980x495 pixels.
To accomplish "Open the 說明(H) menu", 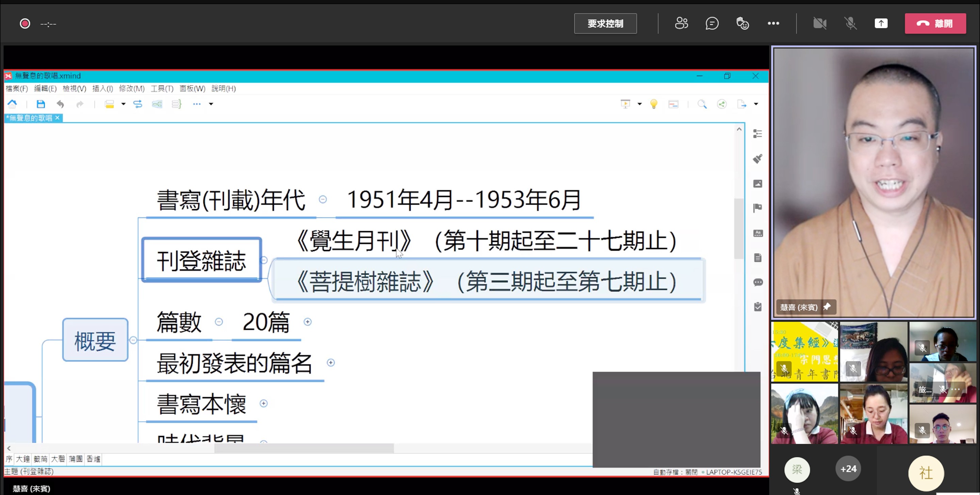I will pyautogui.click(x=223, y=88).
